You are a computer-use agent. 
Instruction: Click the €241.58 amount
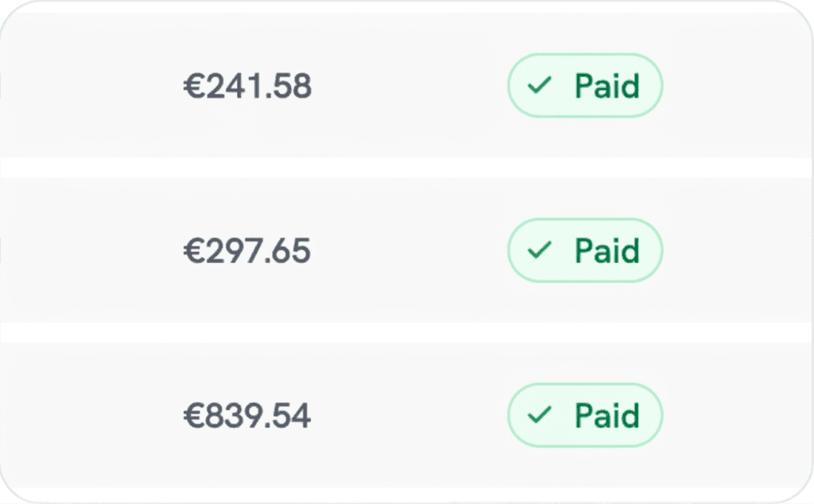[x=248, y=86]
